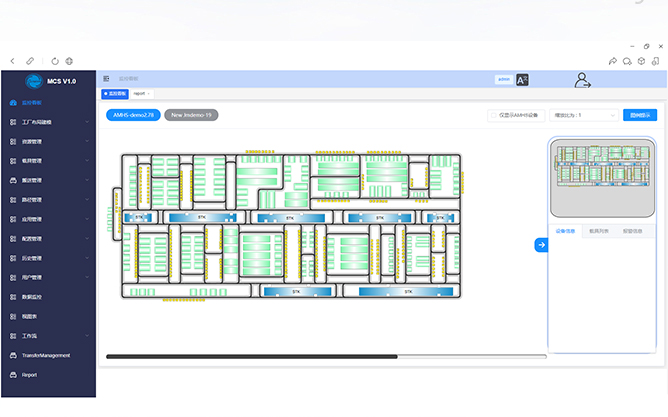This screenshot has width=668, height=417.
Task: Click the globe icon in top toolbar
Action: (69, 61)
